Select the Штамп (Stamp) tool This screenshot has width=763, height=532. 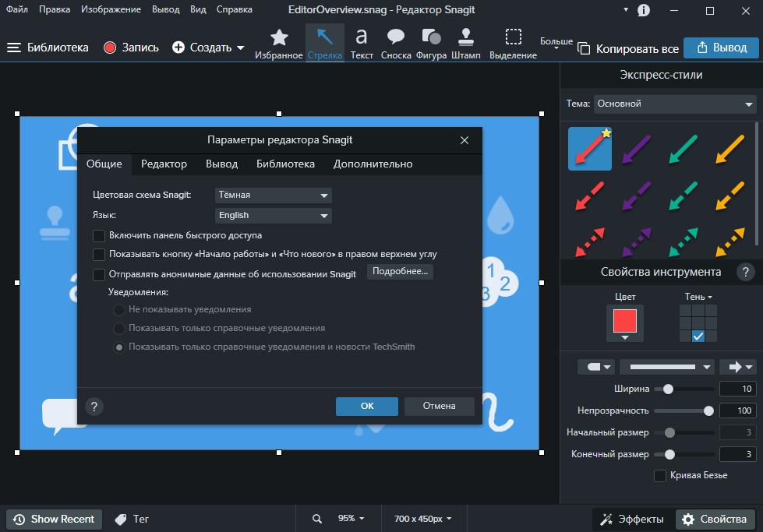465,44
